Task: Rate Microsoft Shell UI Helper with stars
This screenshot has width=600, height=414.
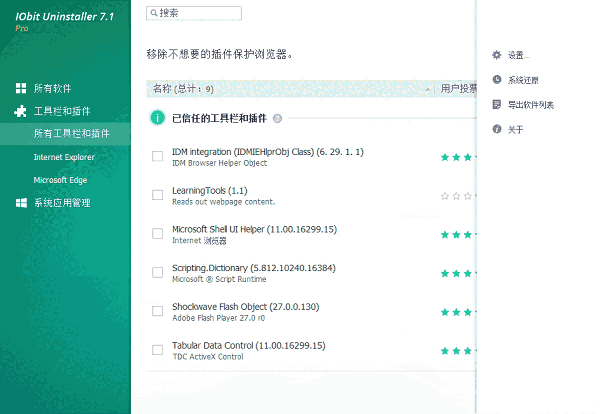Action: (459, 234)
